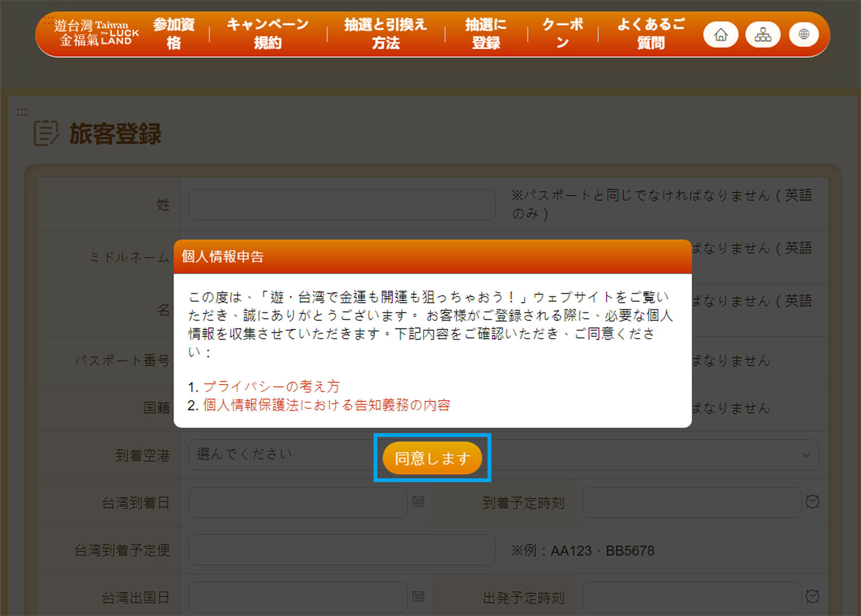This screenshot has width=861, height=616.
Task: Go to キャンペーン規約 menu
Action: point(267,33)
